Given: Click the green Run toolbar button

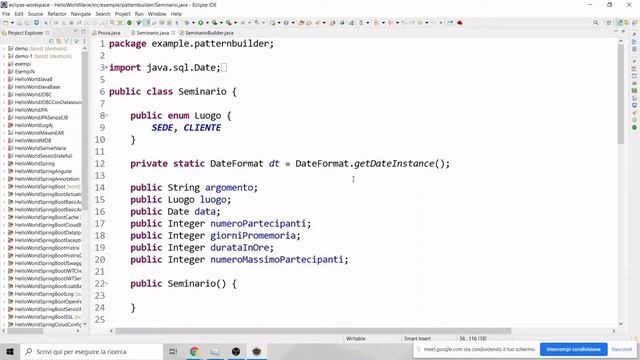Looking at the screenshot, I should coord(200,23).
